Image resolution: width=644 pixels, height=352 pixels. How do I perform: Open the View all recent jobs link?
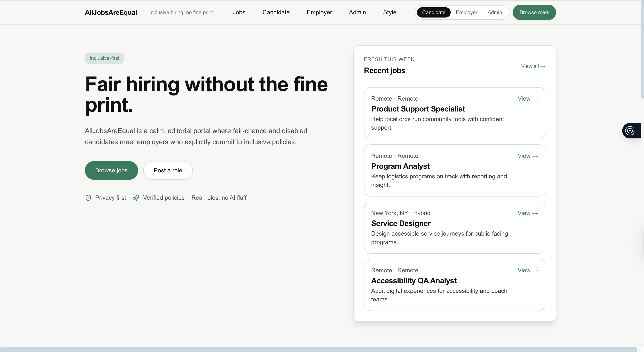[533, 66]
